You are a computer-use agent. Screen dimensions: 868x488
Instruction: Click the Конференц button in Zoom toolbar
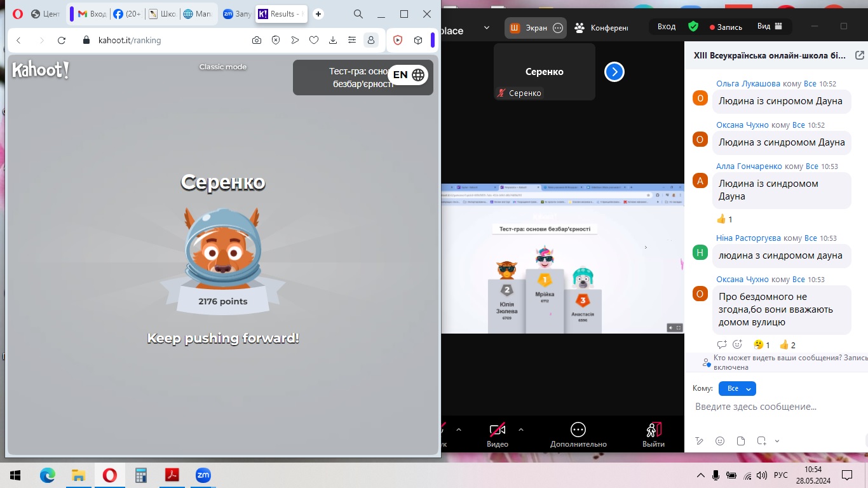point(601,28)
